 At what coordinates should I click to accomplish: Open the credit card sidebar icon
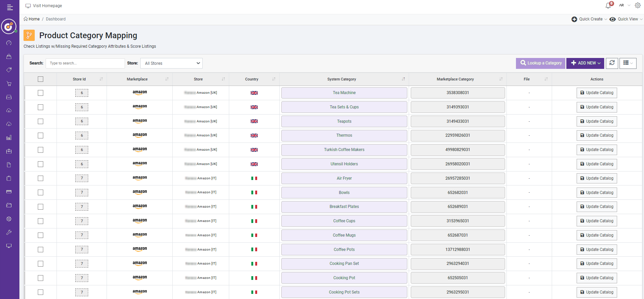tap(9, 192)
